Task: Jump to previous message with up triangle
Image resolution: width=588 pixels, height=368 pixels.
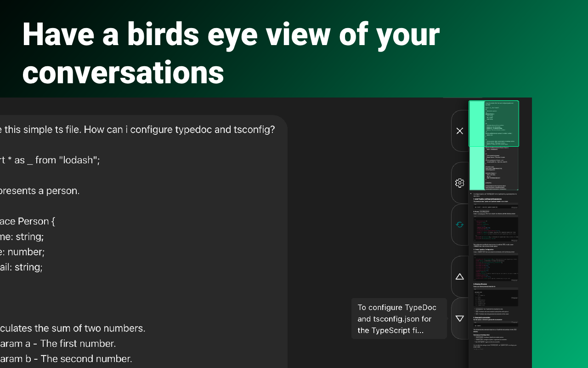Action: click(459, 276)
